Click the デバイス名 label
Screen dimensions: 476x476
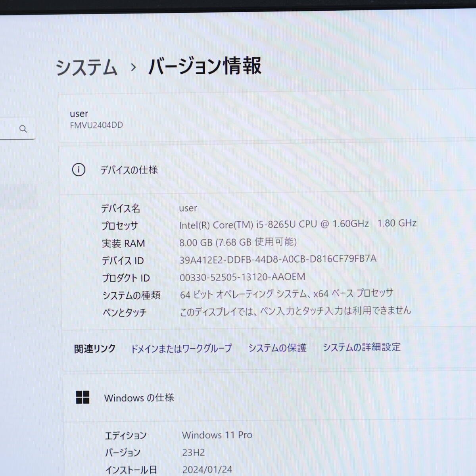pos(121,208)
